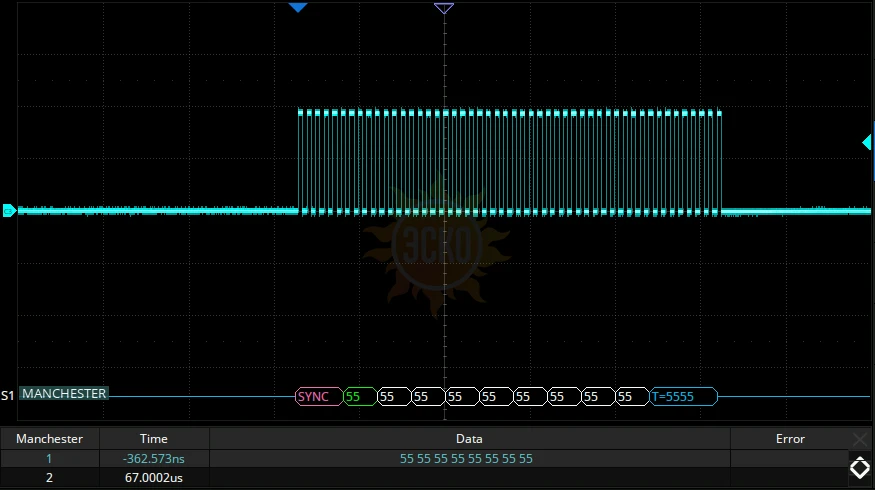
Task: Select the MANCHESTER decode bus label
Action: point(64,393)
